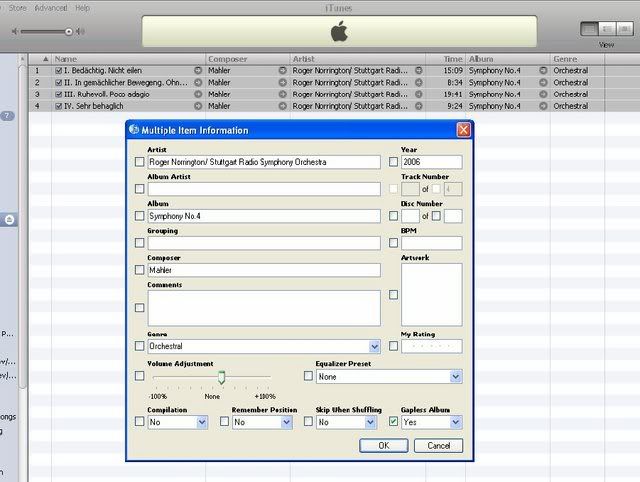Click composer arrow icon in track 2 row

(282, 82)
